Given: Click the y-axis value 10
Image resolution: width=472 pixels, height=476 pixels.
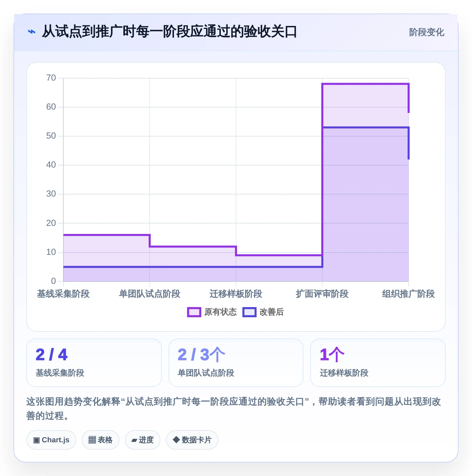Looking at the screenshot, I should tap(51, 252).
